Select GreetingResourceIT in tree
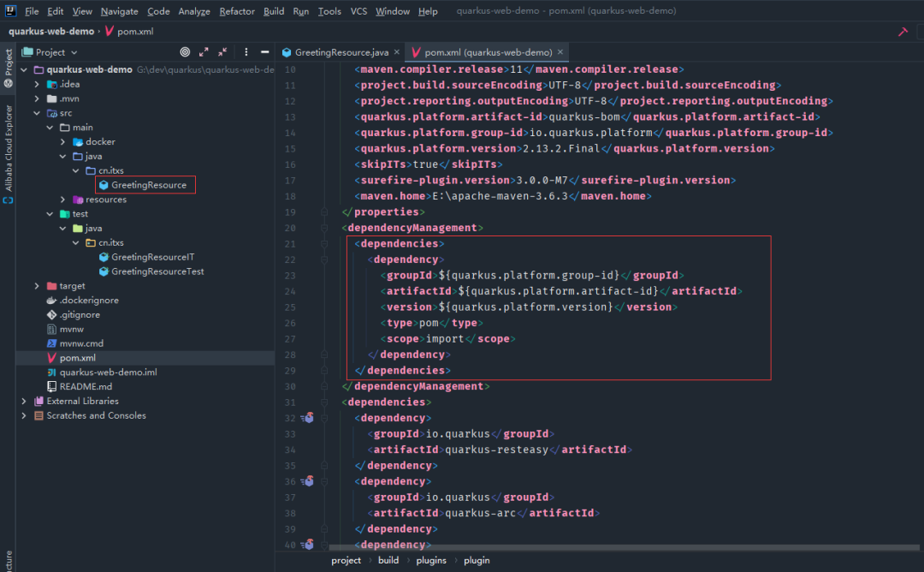This screenshot has height=572, width=924. pyautogui.click(x=152, y=257)
